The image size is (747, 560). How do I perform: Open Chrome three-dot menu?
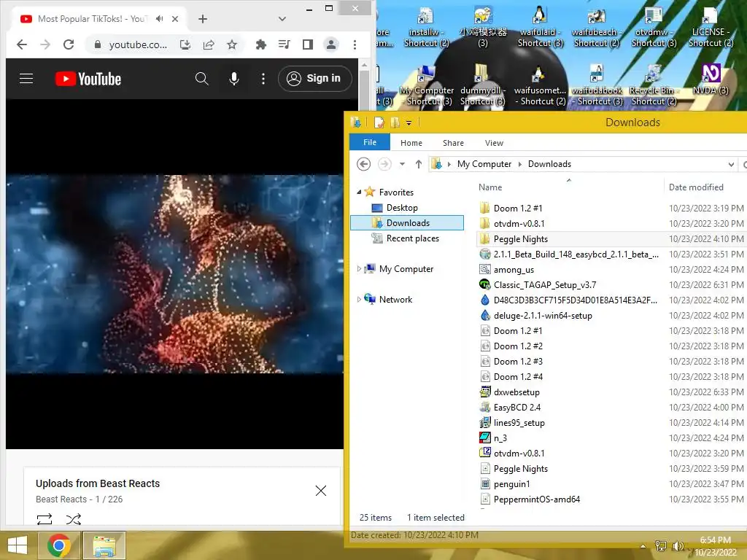355,44
